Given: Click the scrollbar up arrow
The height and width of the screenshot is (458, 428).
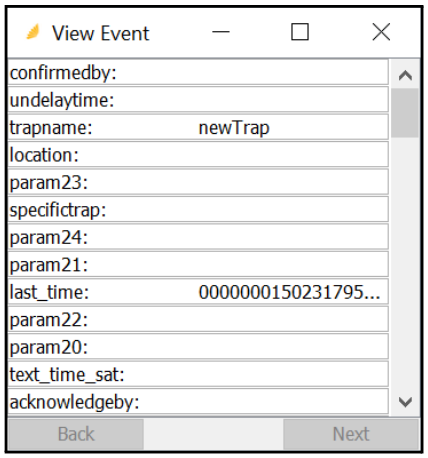Looking at the screenshot, I should (405, 75).
